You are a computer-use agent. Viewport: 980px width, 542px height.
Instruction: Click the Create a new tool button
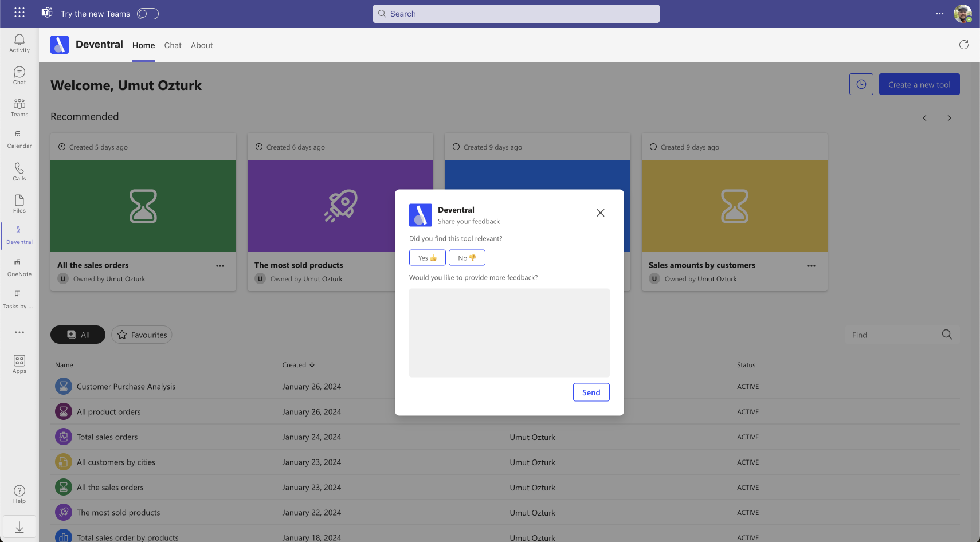pyautogui.click(x=919, y=84)
